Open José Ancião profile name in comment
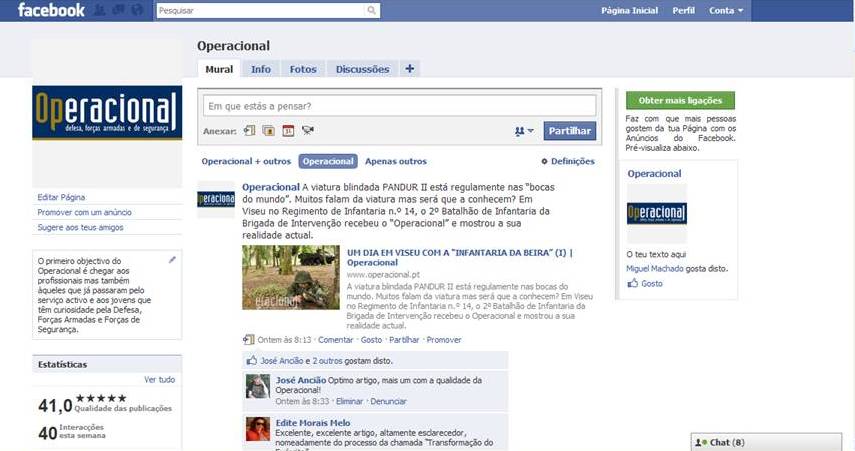 click(x=300, y=380)
